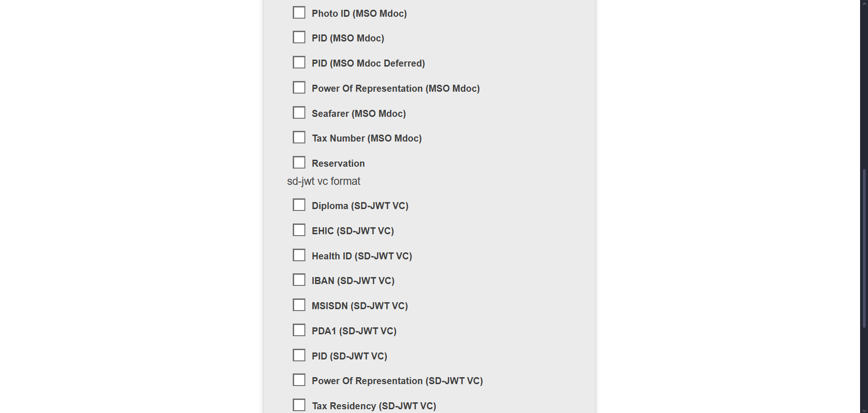Select IBAN (SD-JWT VC) checkbox
Image resolution: width=868 pixels, height=413 pixels.
point(299,280)
